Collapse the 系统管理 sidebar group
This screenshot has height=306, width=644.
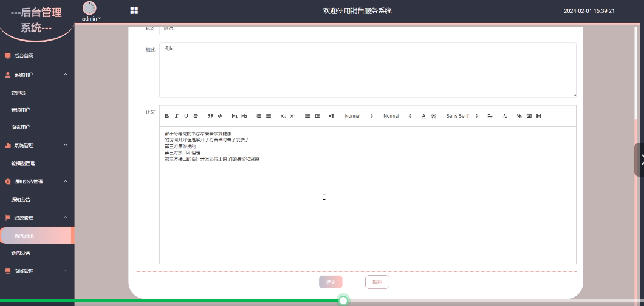pyautogui.click(x=37, y=146)
